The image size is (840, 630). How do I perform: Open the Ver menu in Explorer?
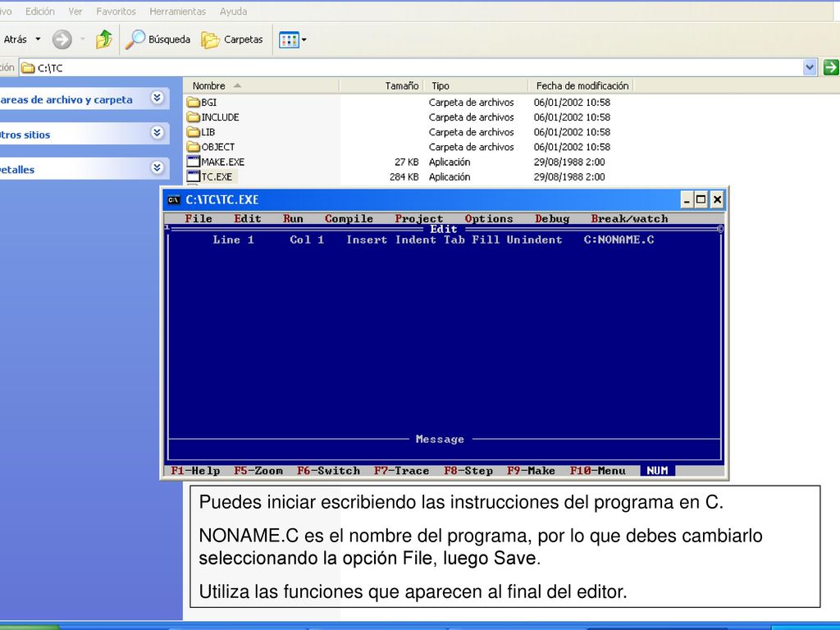75,11
